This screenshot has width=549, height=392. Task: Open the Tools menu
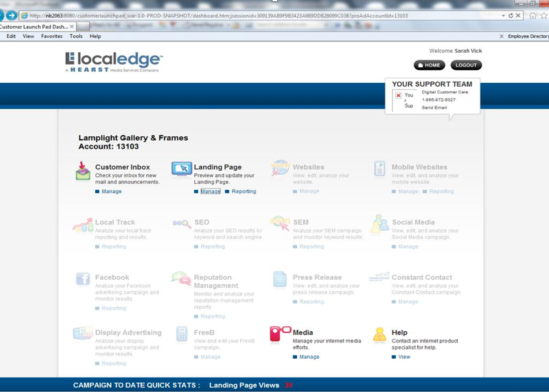pyautogui.click(x=76, y=36)
